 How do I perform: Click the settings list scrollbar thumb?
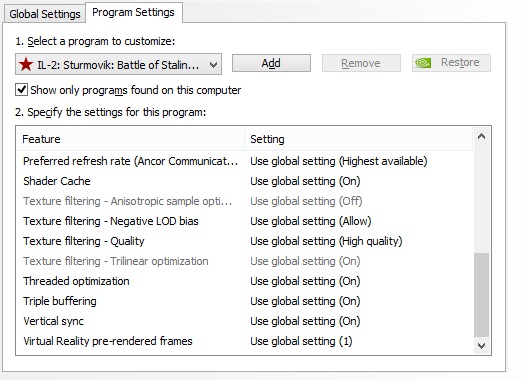(x=481, y=295)
